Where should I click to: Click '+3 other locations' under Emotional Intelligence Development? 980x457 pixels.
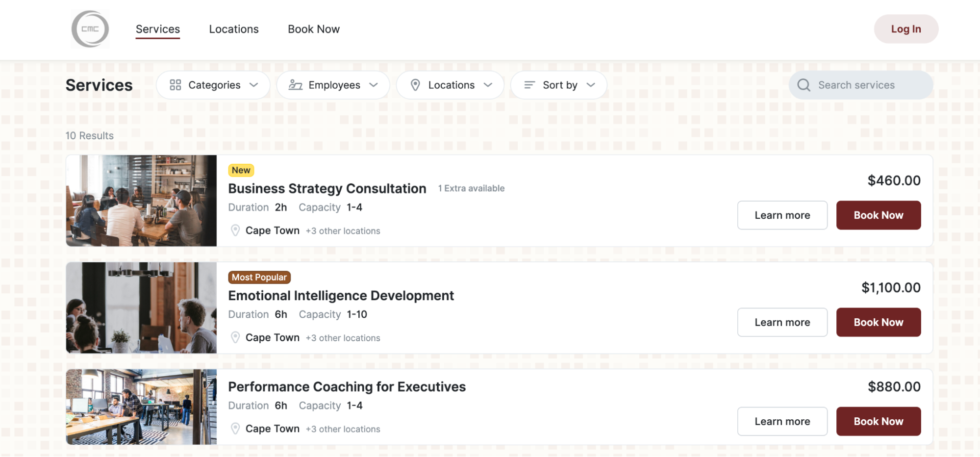pyautogui.click(x=343, y=338)
